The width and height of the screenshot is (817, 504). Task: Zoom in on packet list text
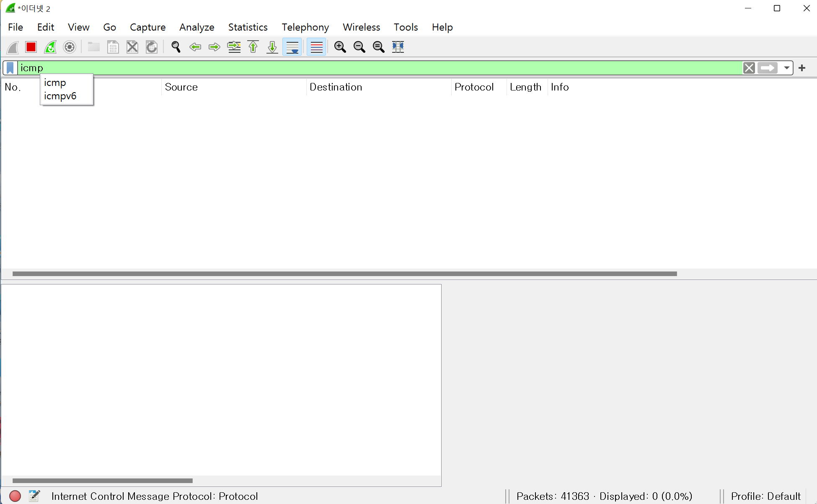(x=340, y=47)
